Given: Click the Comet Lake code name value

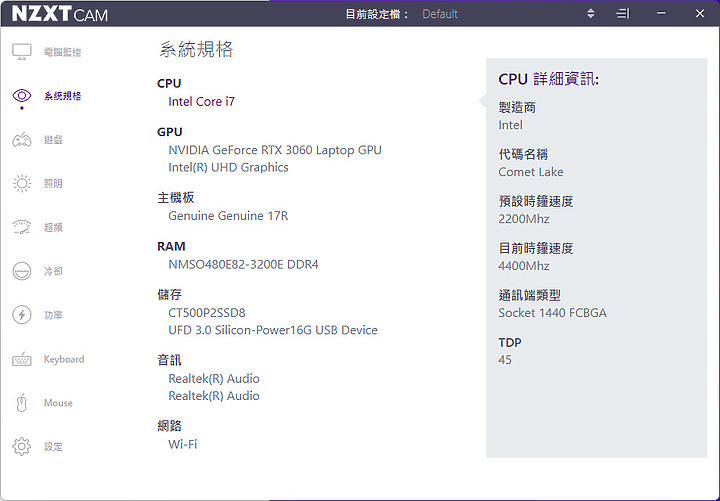Looking at the screenshot, I should tap(531, 172).
